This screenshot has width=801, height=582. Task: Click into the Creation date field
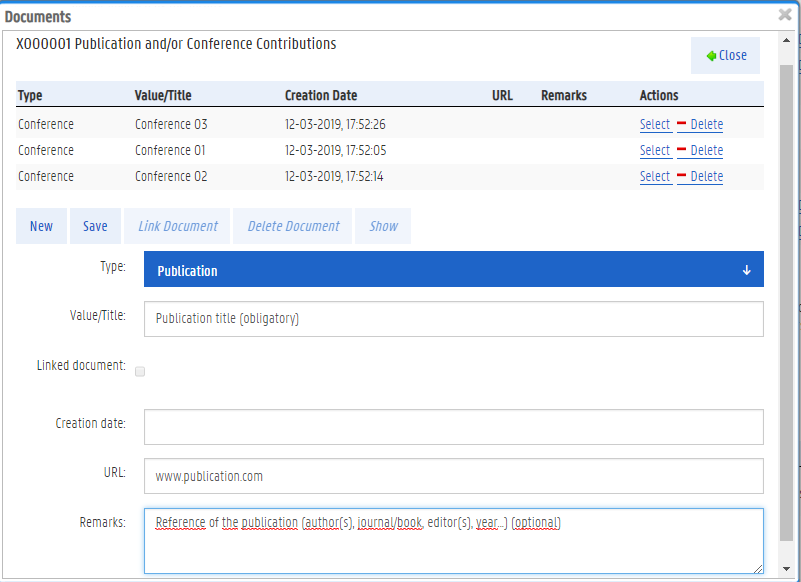(453, 427)
